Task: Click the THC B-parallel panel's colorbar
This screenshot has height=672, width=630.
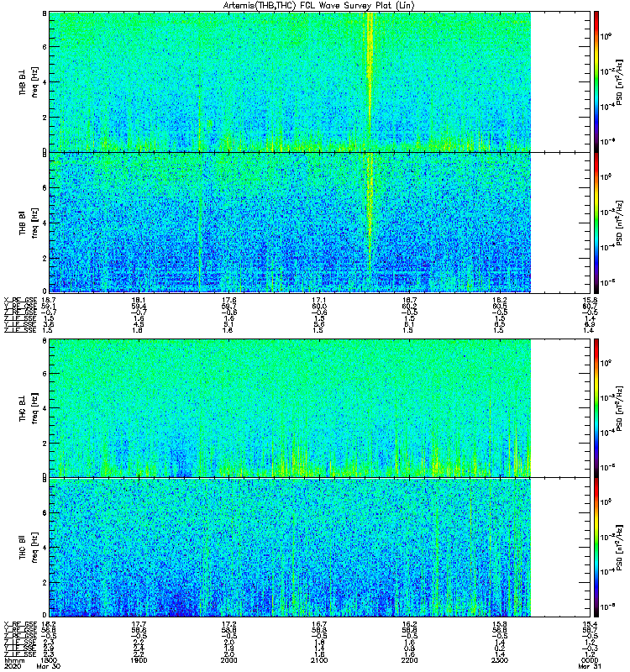Action: pyautogui.click(x=596, y=548)
